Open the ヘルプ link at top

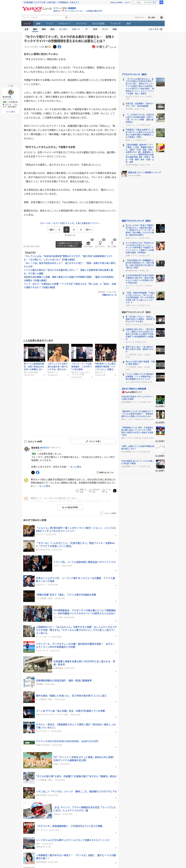(127, 2)
